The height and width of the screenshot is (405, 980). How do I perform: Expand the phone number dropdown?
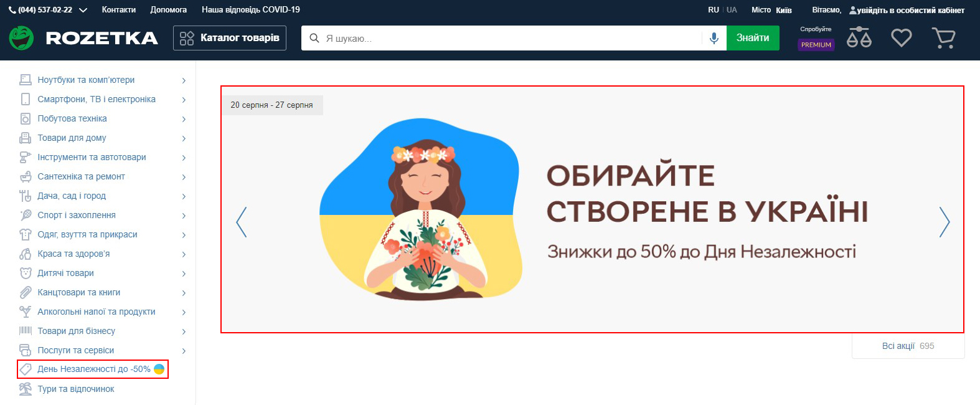(83, 11)
